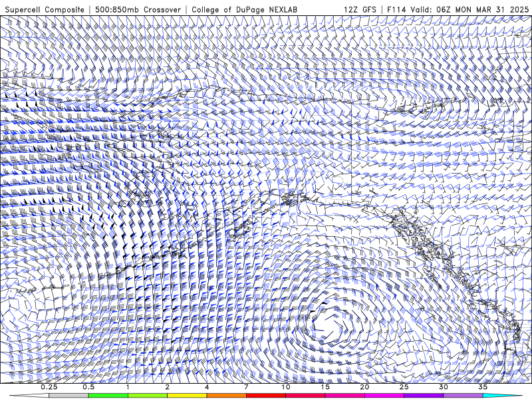Click the legend label 4
Image resolution: width=532 pixels, height=399 pixels.
(207, 387)
